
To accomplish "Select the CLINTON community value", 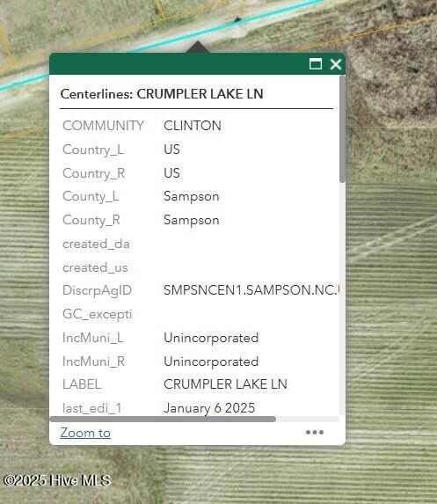I will (x=193, y=126).
